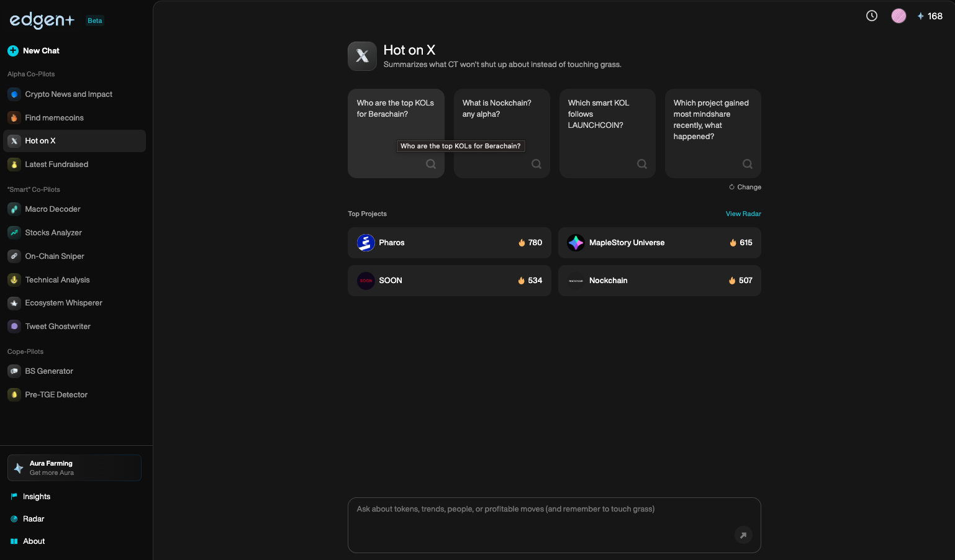Open the Pre-TGE Detector co-pilot
Viewport: 955px width, 560px height.
[x=56, y=395]
